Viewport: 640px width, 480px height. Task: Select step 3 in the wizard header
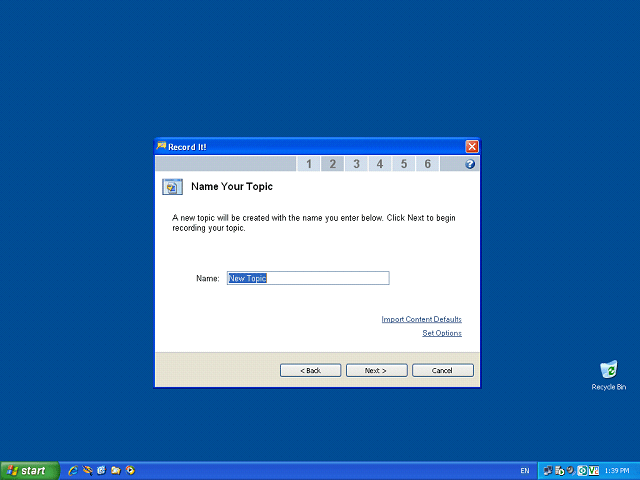(356, 164)
